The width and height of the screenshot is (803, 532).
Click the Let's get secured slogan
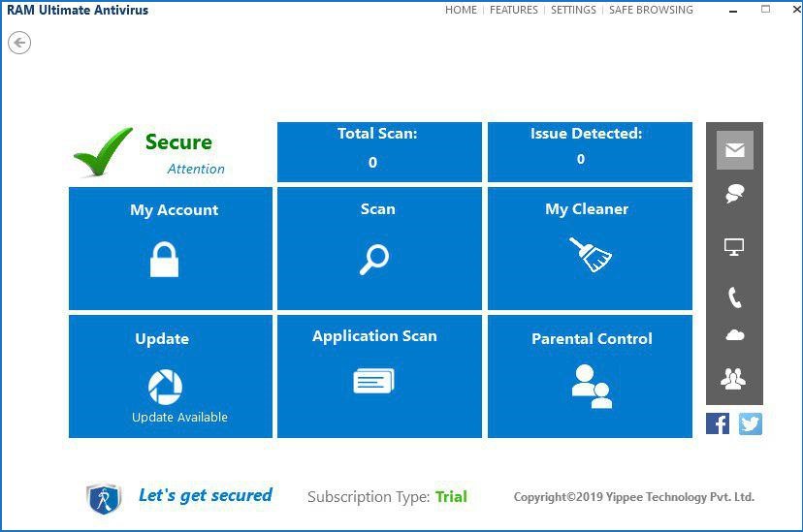206,495
